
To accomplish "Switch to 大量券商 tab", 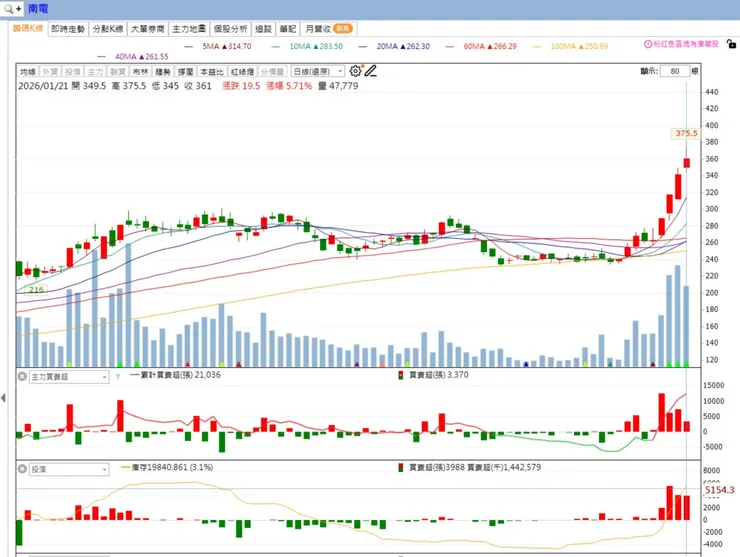I will pyautogui.click(x=148, y=29).
